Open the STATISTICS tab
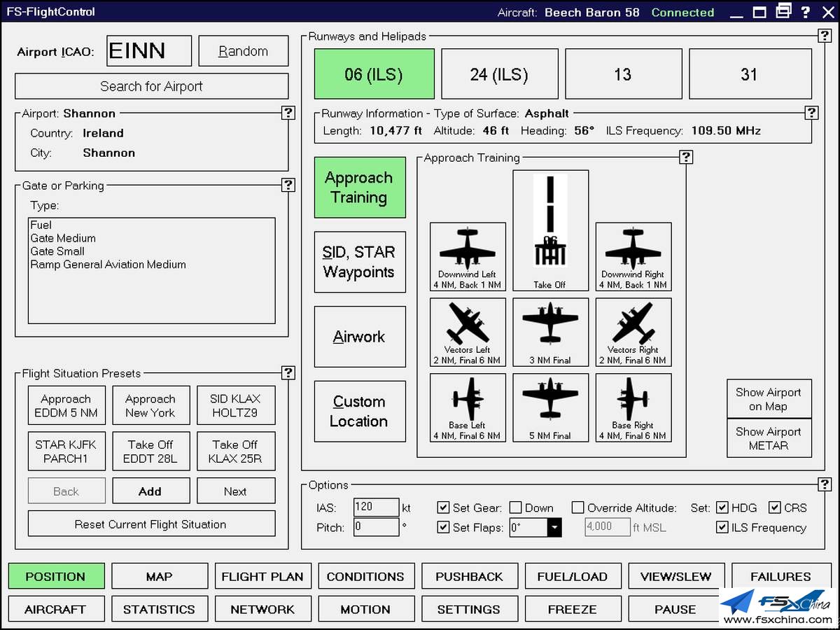 160,609
